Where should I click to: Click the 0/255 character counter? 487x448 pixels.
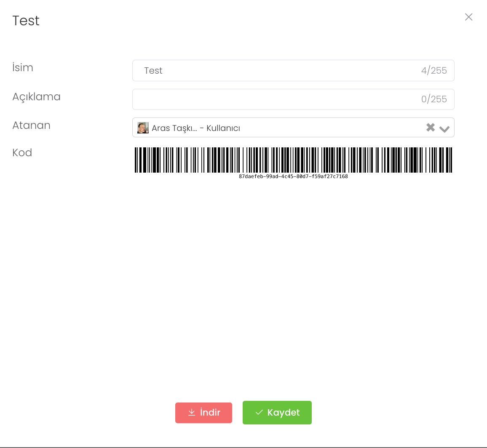434,99
